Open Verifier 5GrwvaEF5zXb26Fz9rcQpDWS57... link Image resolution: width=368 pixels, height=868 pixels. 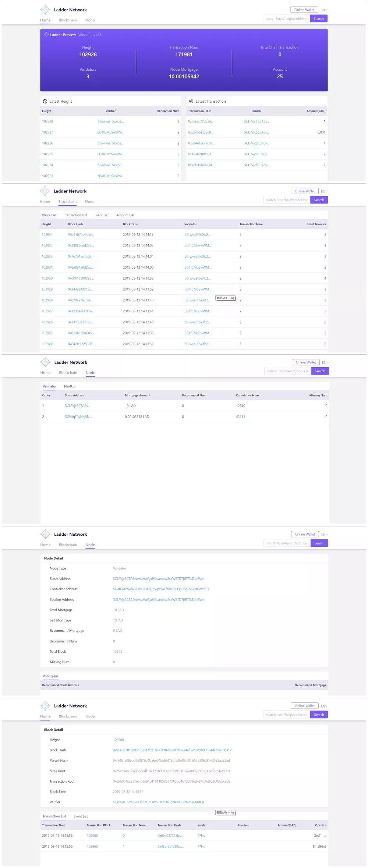(159, 802)
